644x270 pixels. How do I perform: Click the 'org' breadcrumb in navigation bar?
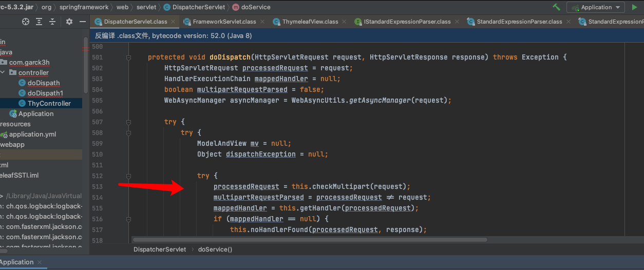point(47,7)
